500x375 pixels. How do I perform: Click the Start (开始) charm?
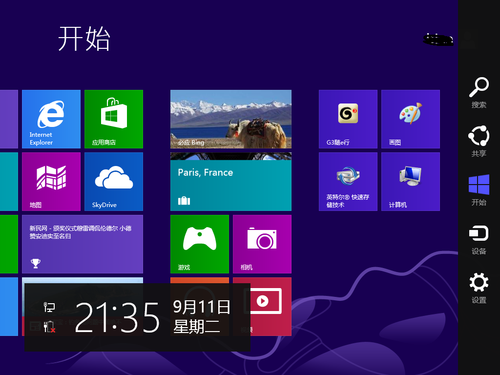(479, 190)
